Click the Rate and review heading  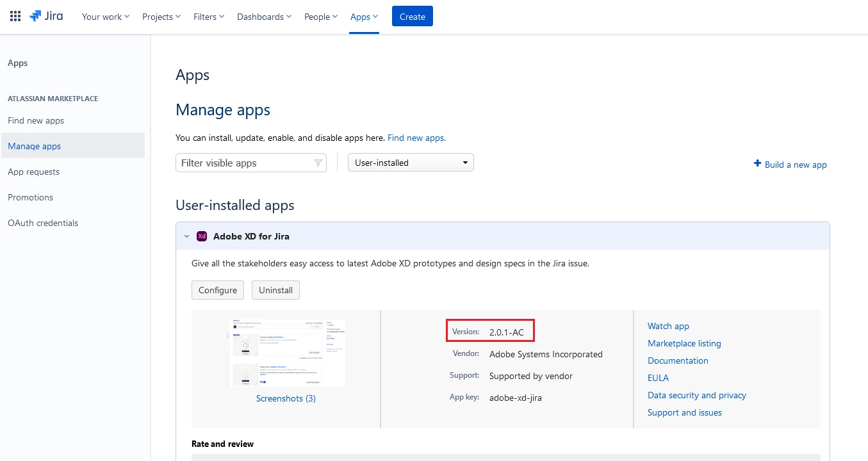point(222,444)
